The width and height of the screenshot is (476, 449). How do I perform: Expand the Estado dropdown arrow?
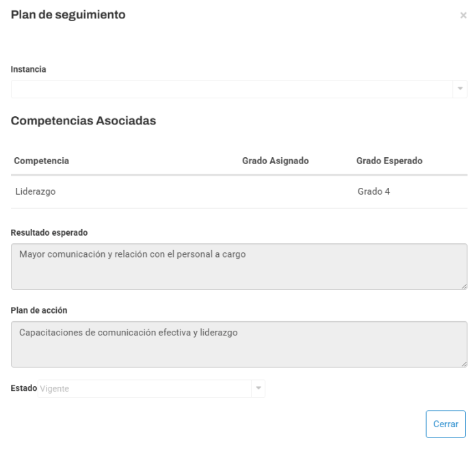tap(259, 388)
